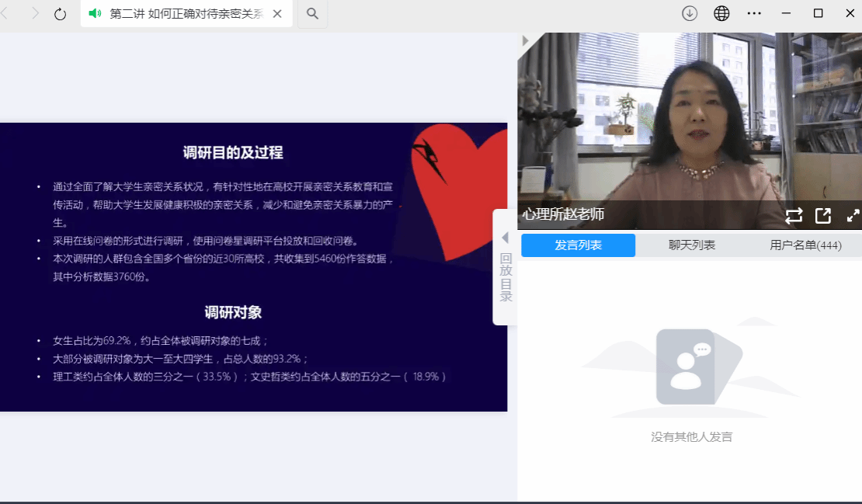Click the globe language icon
This screenshot has height=504, width=862.
[x=721, y=13]
